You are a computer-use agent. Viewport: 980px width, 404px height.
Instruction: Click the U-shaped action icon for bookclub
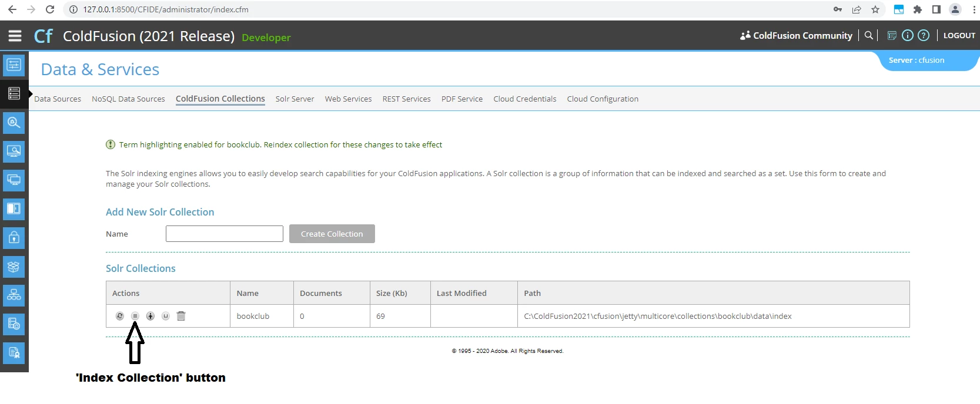166,316
